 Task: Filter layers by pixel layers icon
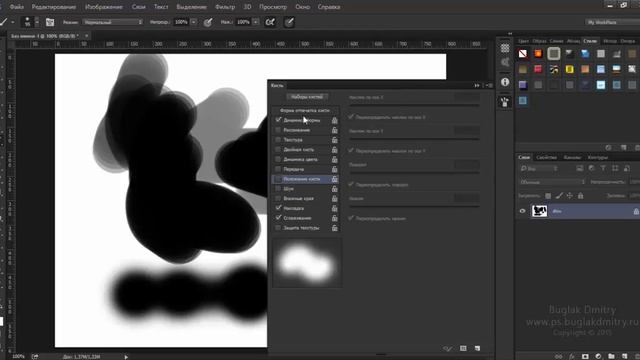click(x=580, y=168)
